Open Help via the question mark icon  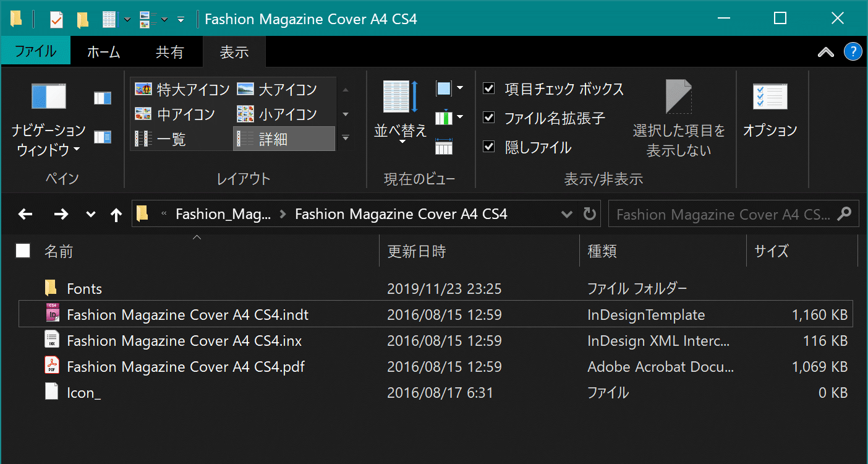point(853,52)
